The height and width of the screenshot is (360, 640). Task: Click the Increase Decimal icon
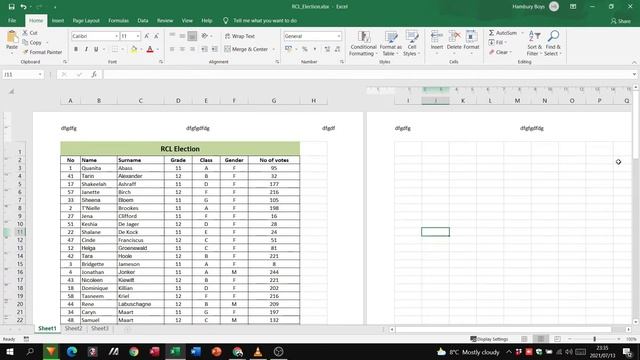(327, 49)
